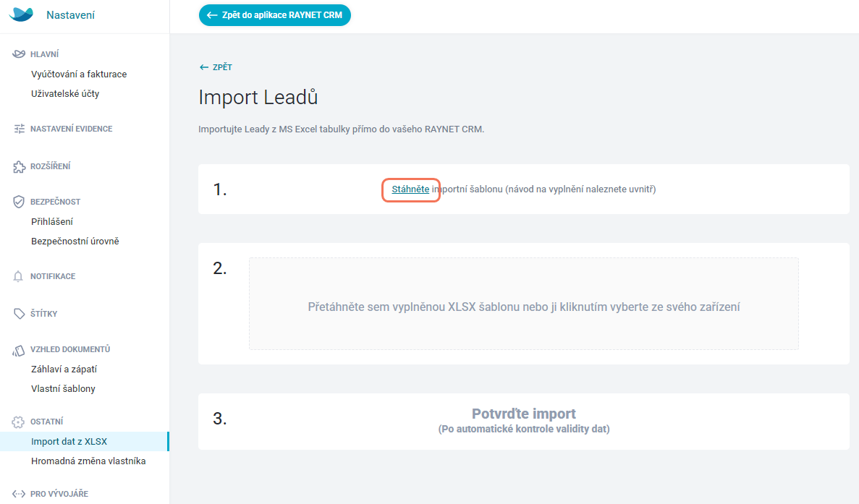Image resolution: width=859 pixels, height=504 pixels.
Task: Expand the Nastavení evidence section
Action: (71, 129)
